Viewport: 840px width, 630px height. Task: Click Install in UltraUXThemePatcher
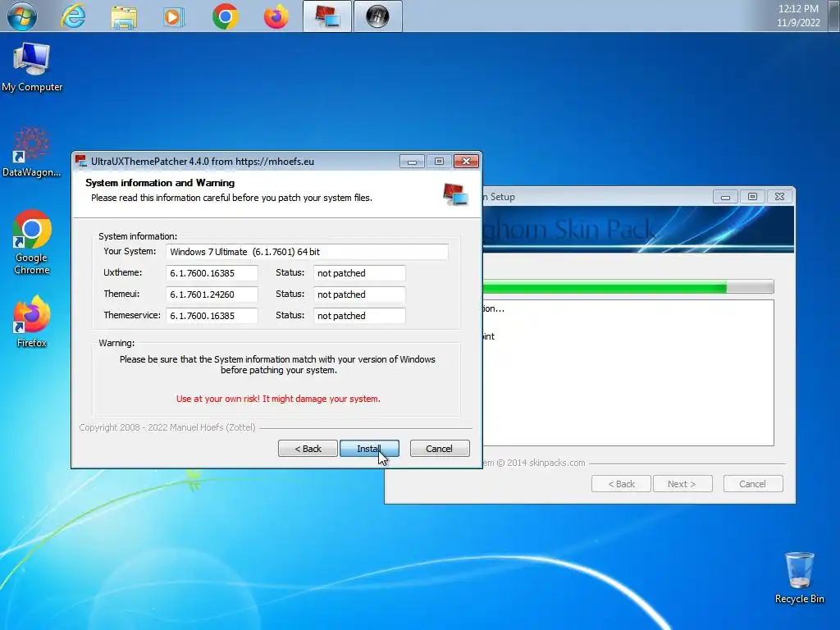click(x=369, y=449)
